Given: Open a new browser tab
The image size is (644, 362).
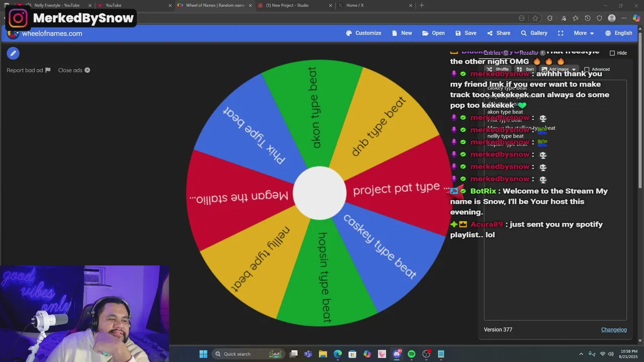Looking at the screenshot, I should point(422,6).
